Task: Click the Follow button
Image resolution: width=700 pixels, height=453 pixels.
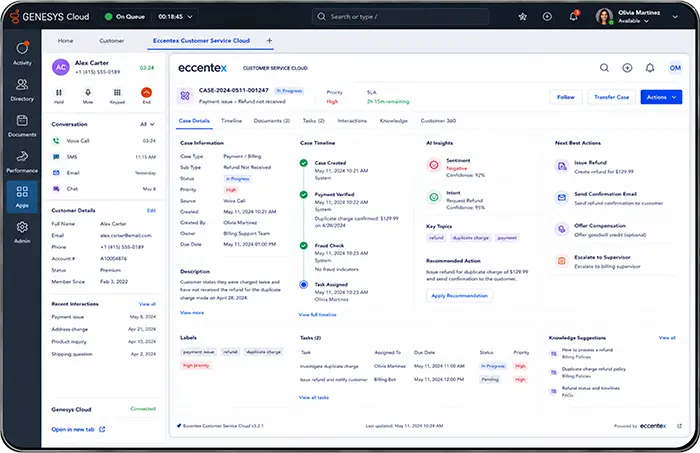Action: click(566, 97)
